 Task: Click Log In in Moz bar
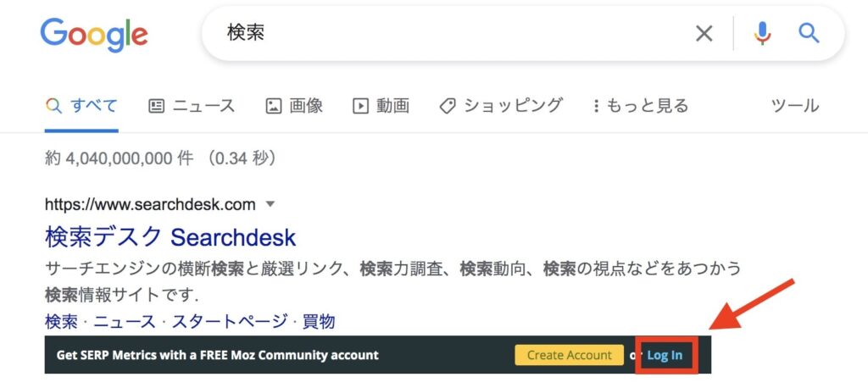tap(665, 355)
